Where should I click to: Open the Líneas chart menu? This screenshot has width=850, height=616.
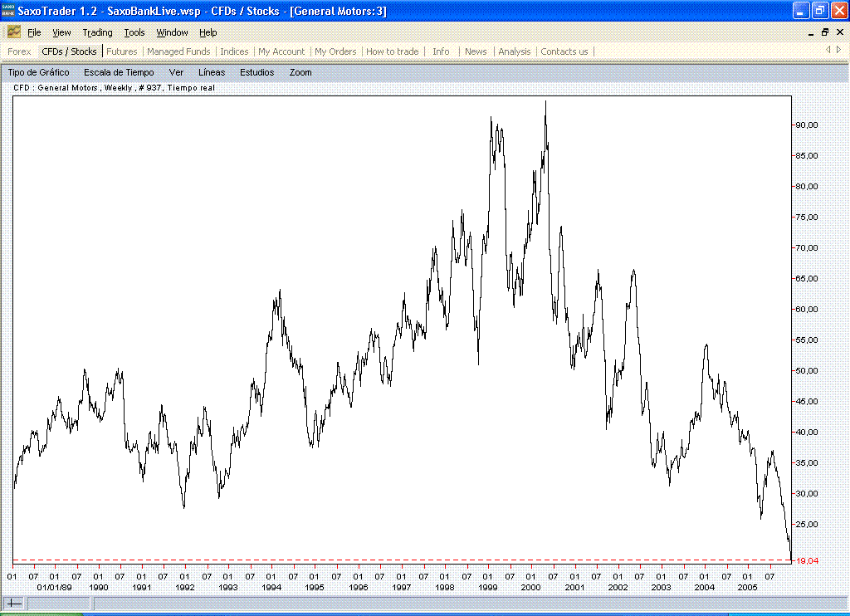(212, 72)
